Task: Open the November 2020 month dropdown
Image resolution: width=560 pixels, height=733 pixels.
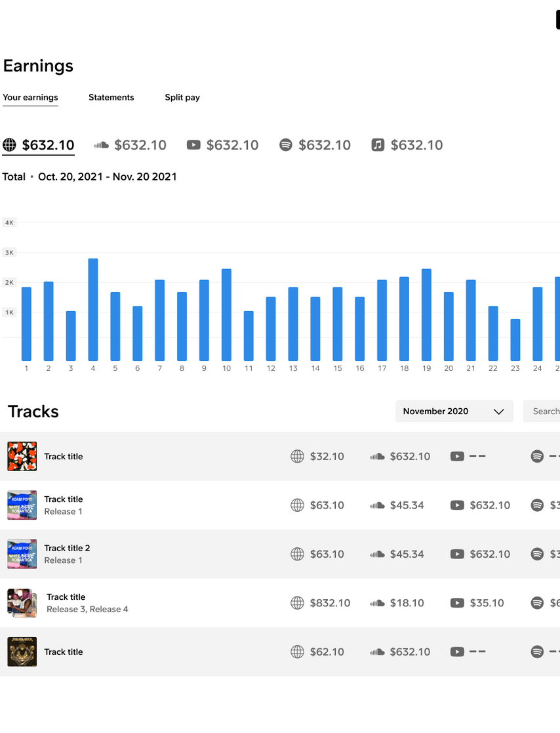Action: point(454,411)
